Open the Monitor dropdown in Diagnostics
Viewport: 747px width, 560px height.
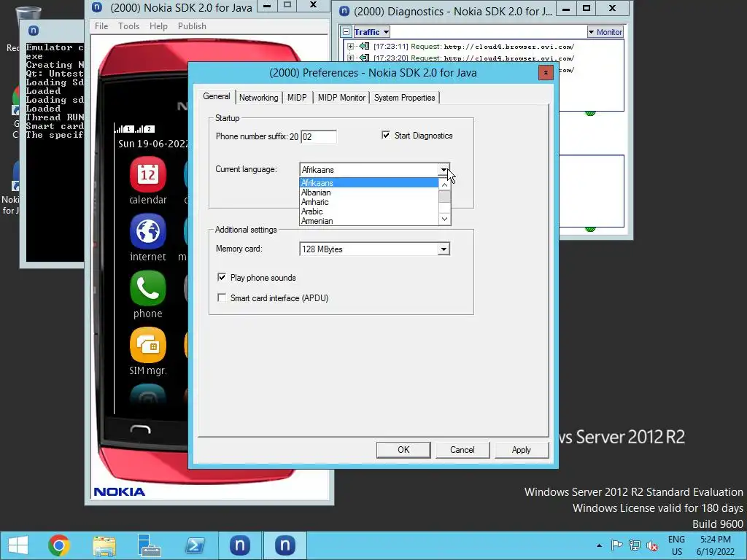[x=605, y=32]
